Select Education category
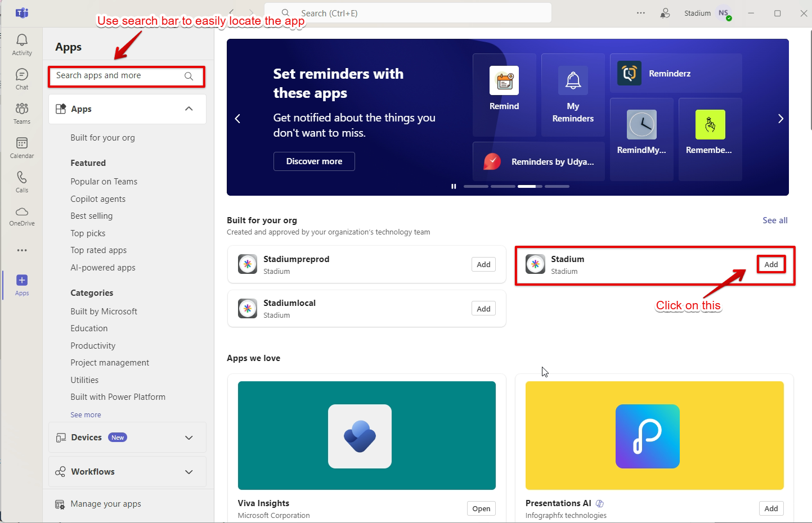The height and width of the screenshot is (523, 812). pos(89,328)
